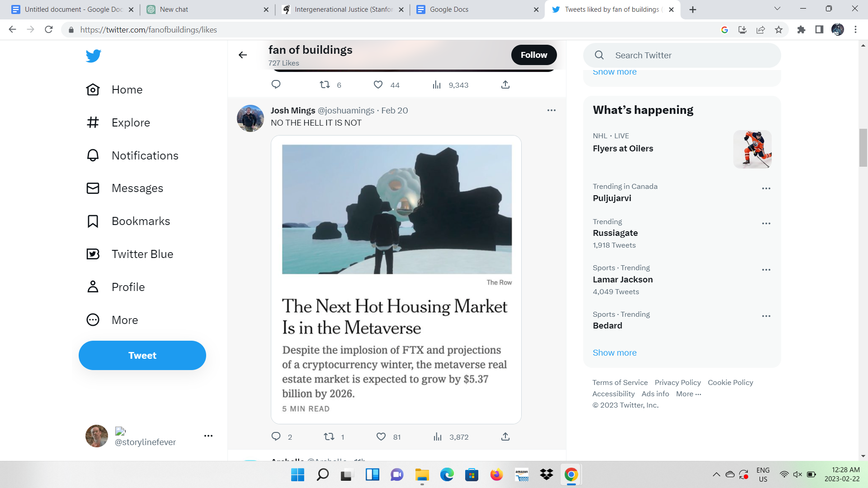The height and width of the screenshot is (488, 868).
Task: Open Privacy Policy link
Action: pos(678,383)
